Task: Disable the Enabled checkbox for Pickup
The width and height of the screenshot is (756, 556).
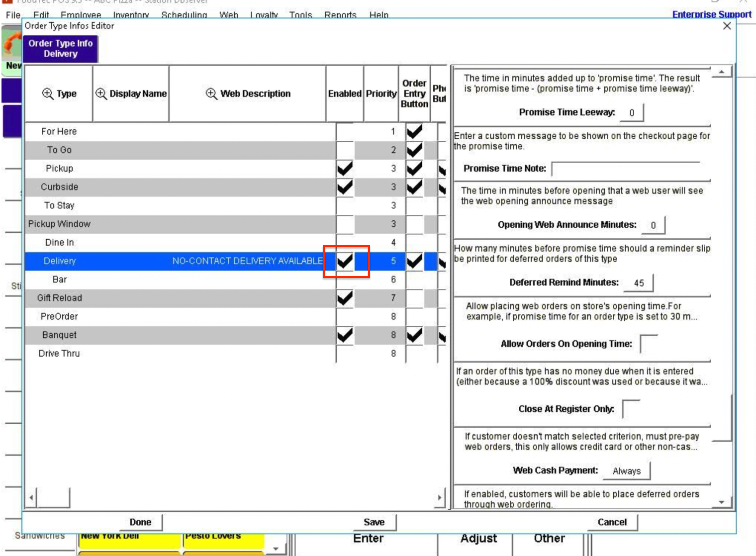Action: pyautogui.click(x=346, y=168)
